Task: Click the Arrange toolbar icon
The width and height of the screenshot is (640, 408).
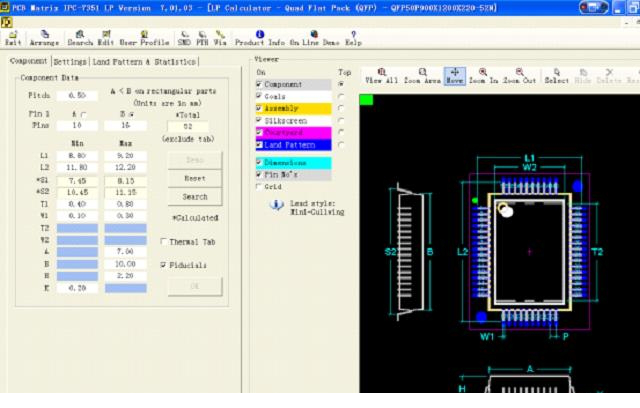Action: (x=44, y=38)
